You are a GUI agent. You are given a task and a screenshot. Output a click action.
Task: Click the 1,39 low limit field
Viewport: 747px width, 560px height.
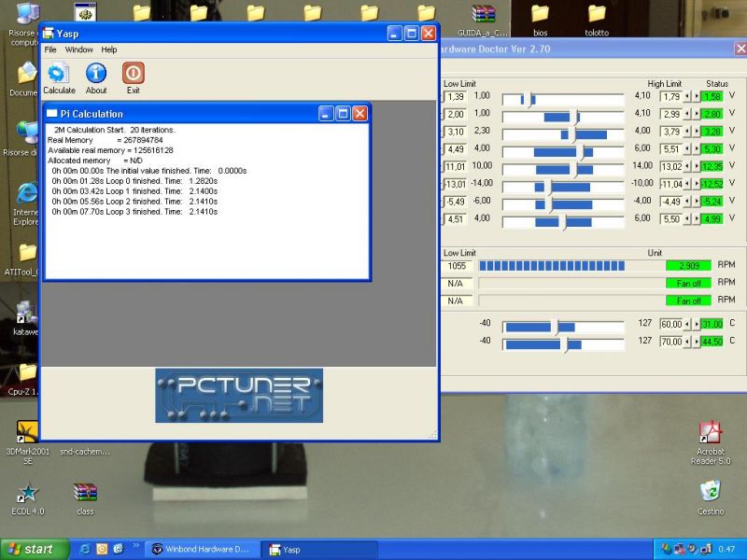coord(455,97)
